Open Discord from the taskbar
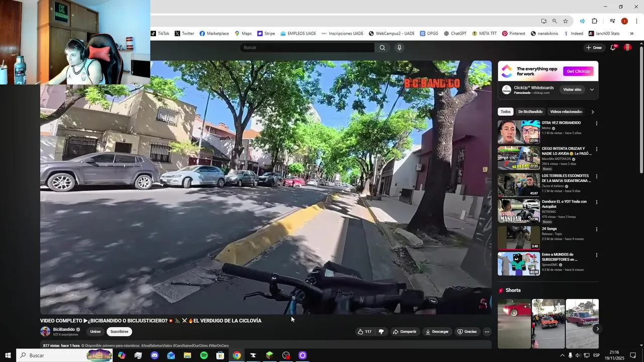This screenshot has width=644, height=362. [x=154, y=355]
